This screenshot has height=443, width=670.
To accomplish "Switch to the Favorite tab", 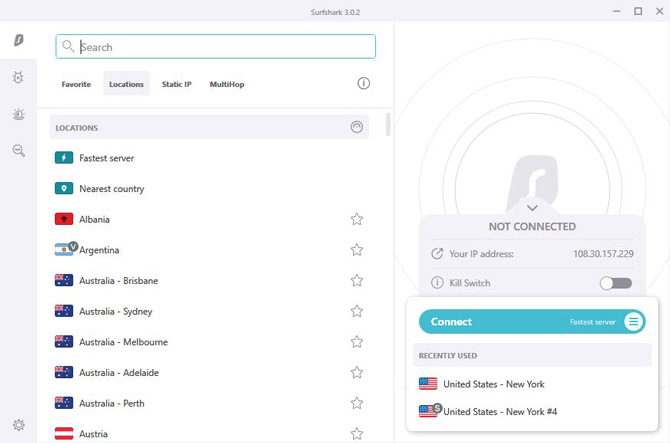I will tap(76, 84).
